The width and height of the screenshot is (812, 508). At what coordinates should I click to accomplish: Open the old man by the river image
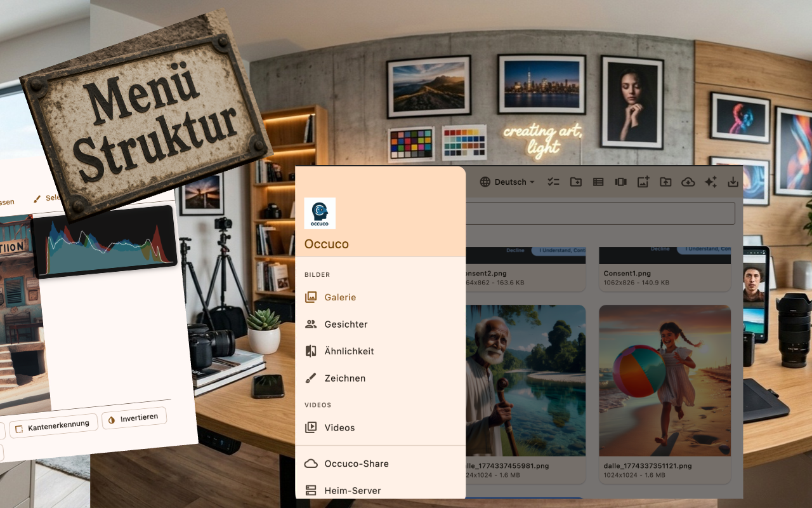[x=526, y=380]
